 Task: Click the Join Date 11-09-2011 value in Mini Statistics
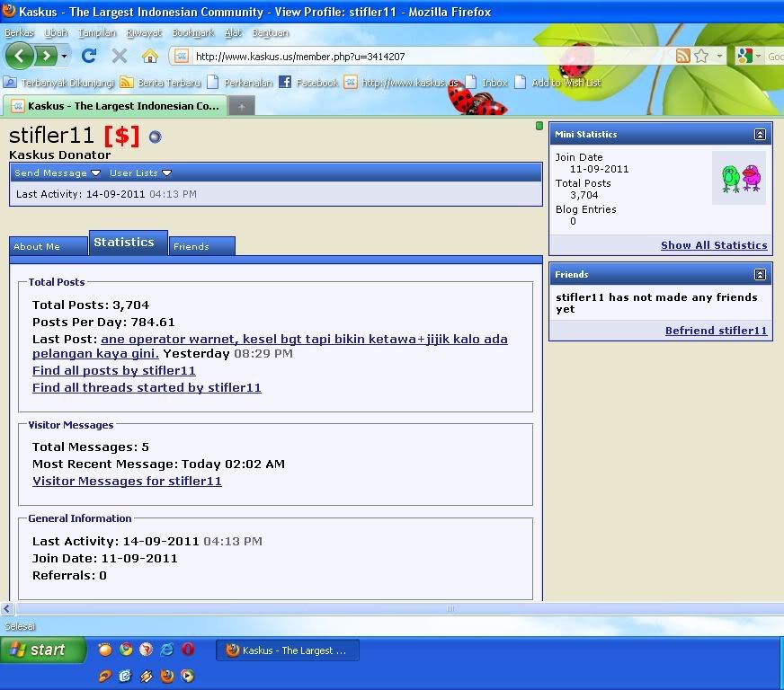pyautogui.click(x=599, y=169)
